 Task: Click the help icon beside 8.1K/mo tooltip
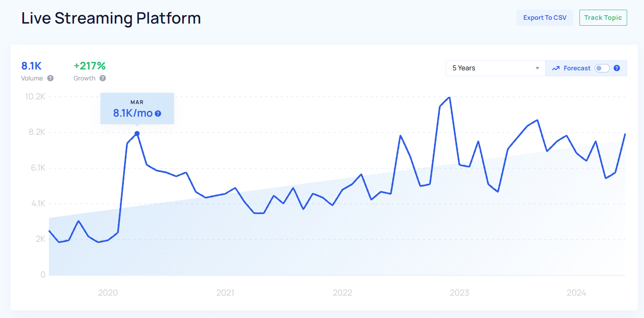pos(158,113)
